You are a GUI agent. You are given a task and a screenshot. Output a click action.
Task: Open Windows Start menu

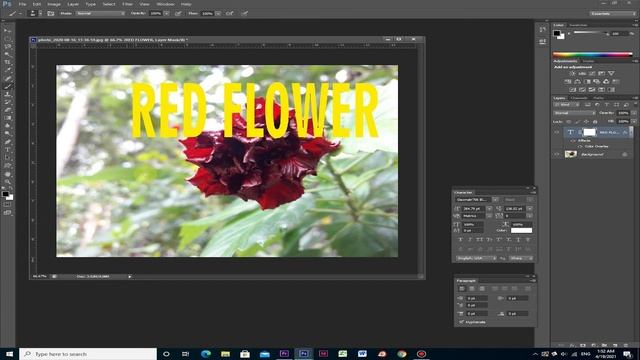9,354
